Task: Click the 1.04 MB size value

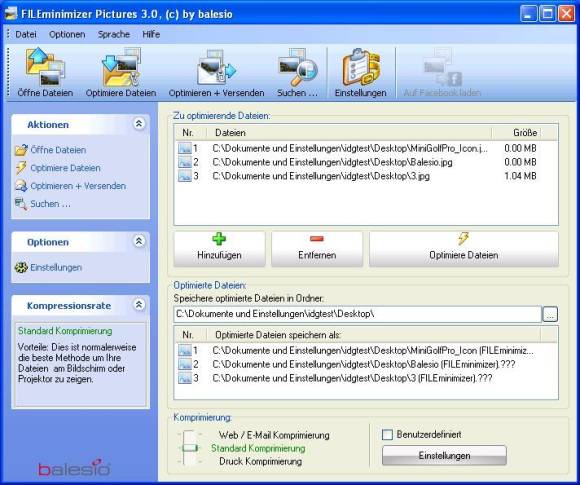Action: coord(520,176)
